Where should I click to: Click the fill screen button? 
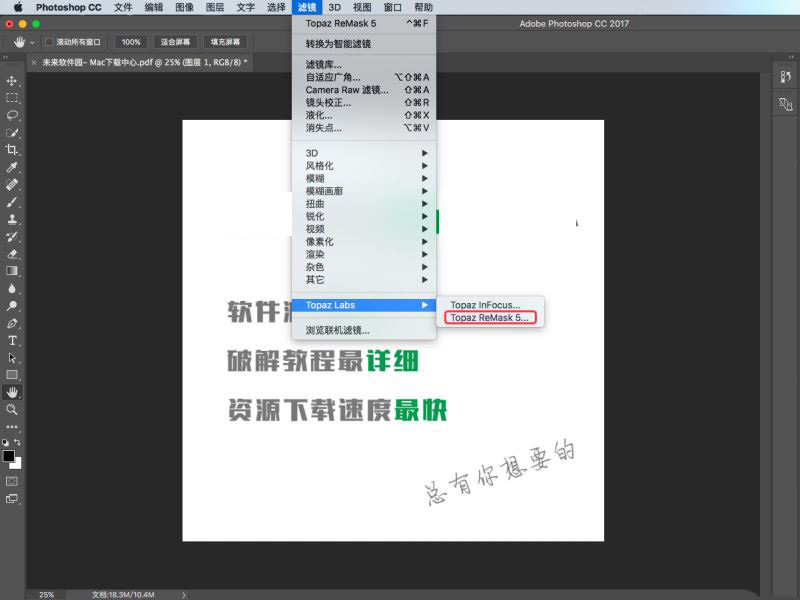click(x=225, y=42)
